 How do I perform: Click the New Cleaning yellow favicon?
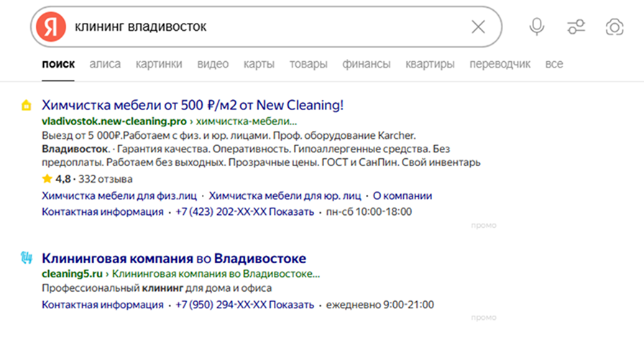click(27, 106)
